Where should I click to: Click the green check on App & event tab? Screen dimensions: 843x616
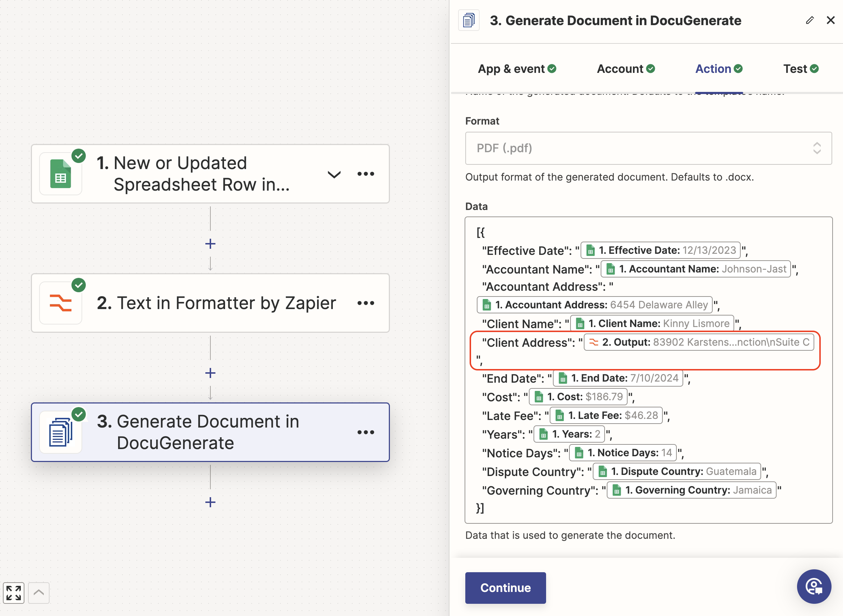click(552, 69)
